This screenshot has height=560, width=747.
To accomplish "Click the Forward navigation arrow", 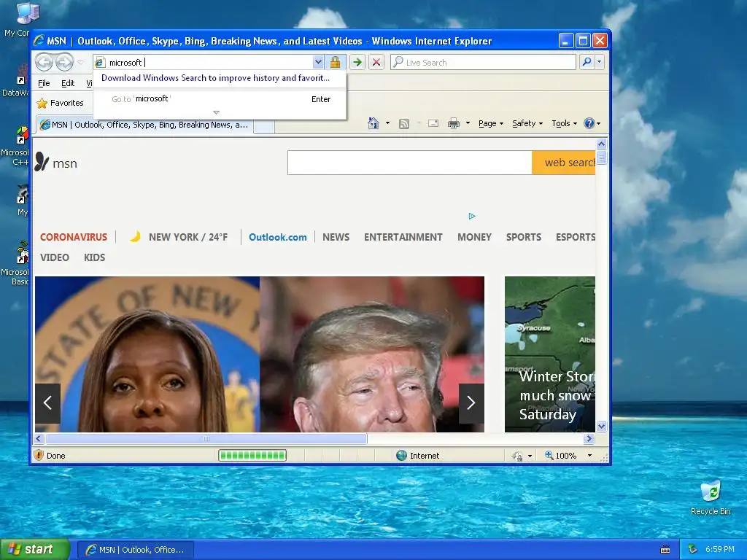I will point(64,62).
